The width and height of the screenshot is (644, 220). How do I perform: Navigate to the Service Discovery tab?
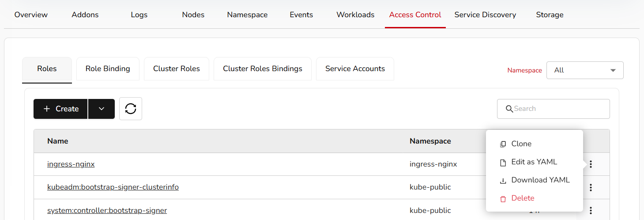485,15
